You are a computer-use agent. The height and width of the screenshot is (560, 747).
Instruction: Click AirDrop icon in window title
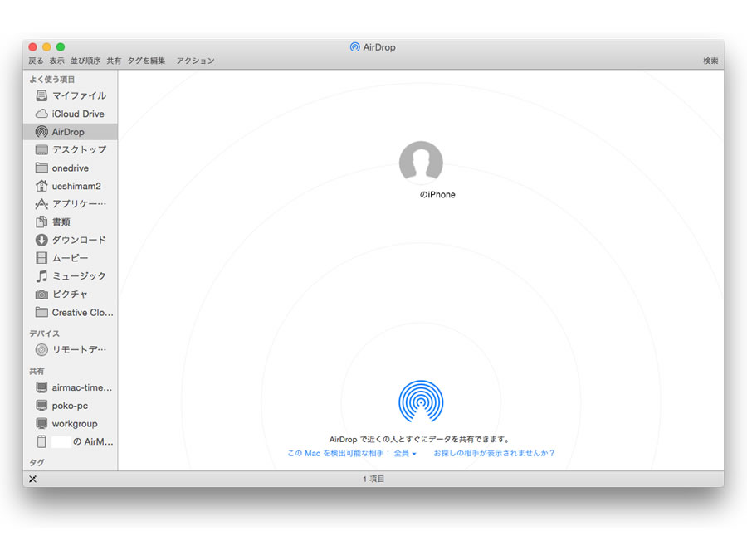click(x=355, y=47)
